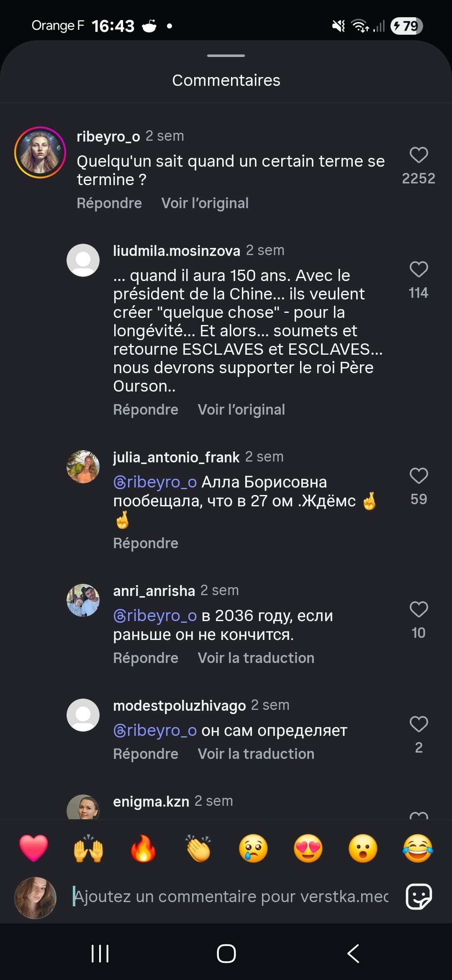This screenshot has width=452, height=980.
Task: Reply to liudmila.mosinzova's comment
Action: pos(146,410)
